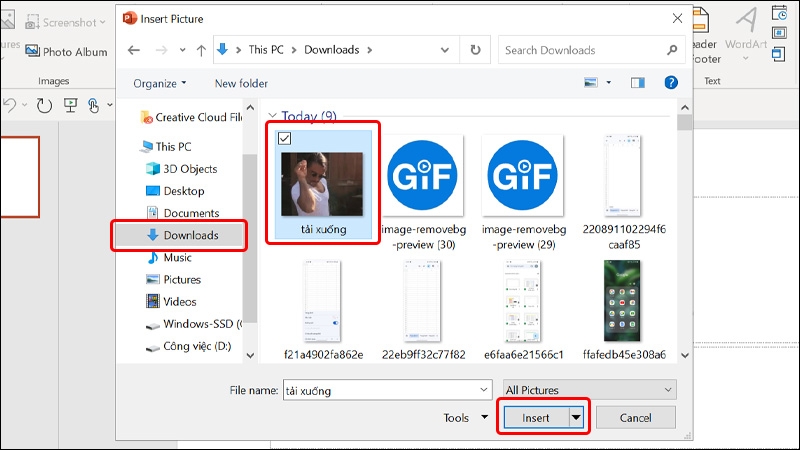The image size is (800, 450).
Task: Click the Forward navigation arrow
Action: pos(161,50)
